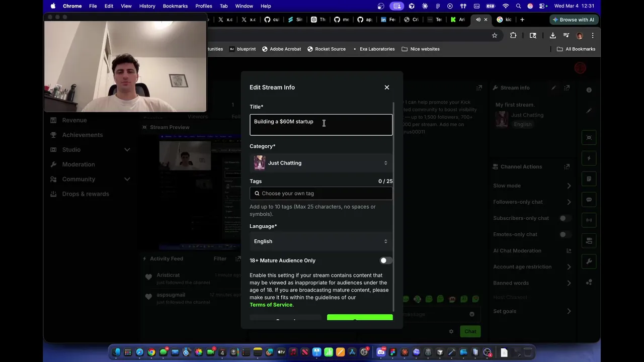
Task: Open the emoji picker in chat
Action: 472,314
